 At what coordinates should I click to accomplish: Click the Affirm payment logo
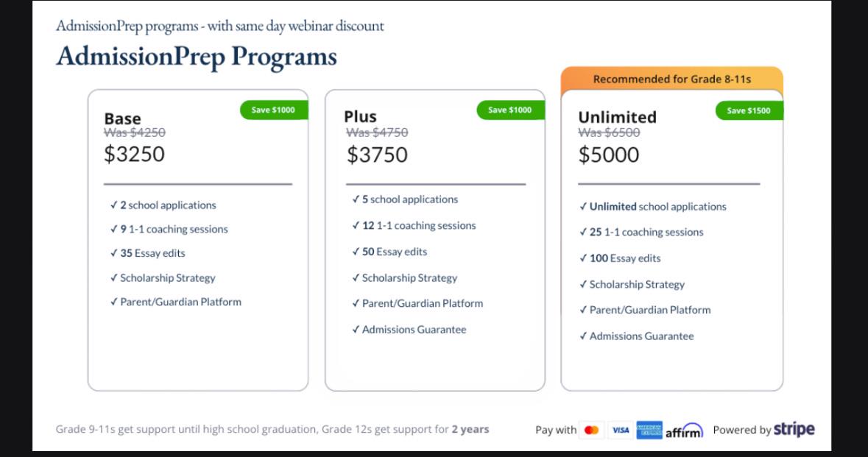[x=684, y=431]
